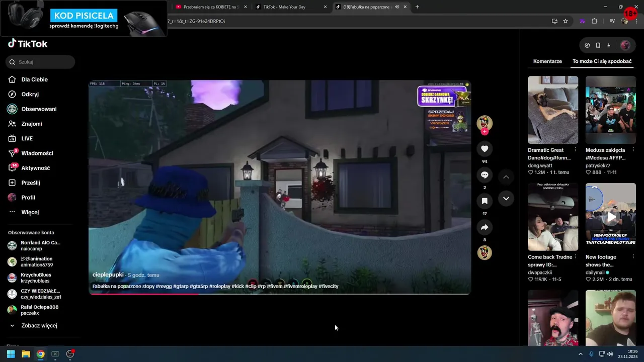The image size is (644, 362).
Task: Open dong.wyatt author link
Action: (540, 165)
